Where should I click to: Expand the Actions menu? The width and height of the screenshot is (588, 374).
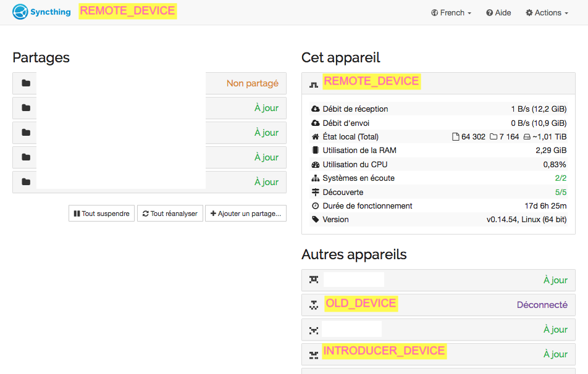[x=547, y=13]
